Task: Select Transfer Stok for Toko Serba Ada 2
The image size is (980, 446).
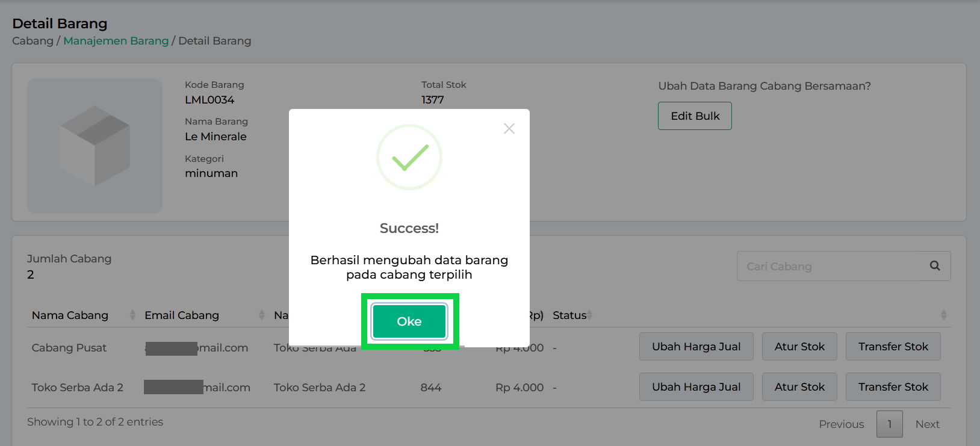Action: click(893, 387)
